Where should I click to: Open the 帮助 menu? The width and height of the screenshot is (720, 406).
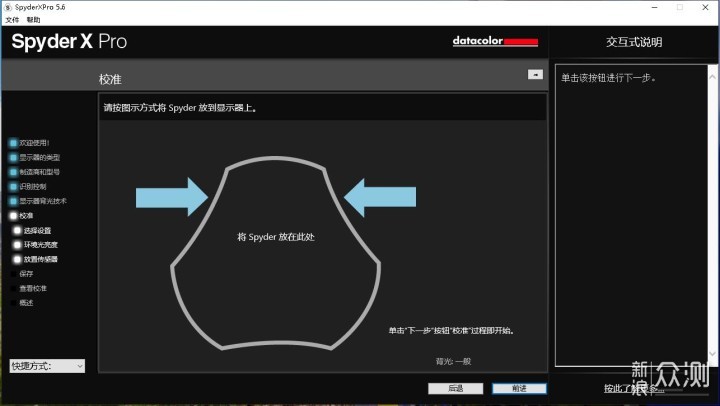click(34, 20)
